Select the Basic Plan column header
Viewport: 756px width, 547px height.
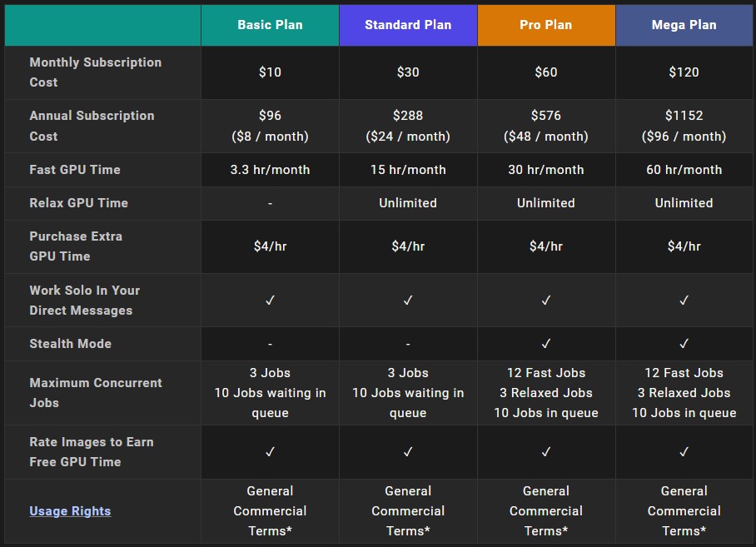[x=270, y=25]
